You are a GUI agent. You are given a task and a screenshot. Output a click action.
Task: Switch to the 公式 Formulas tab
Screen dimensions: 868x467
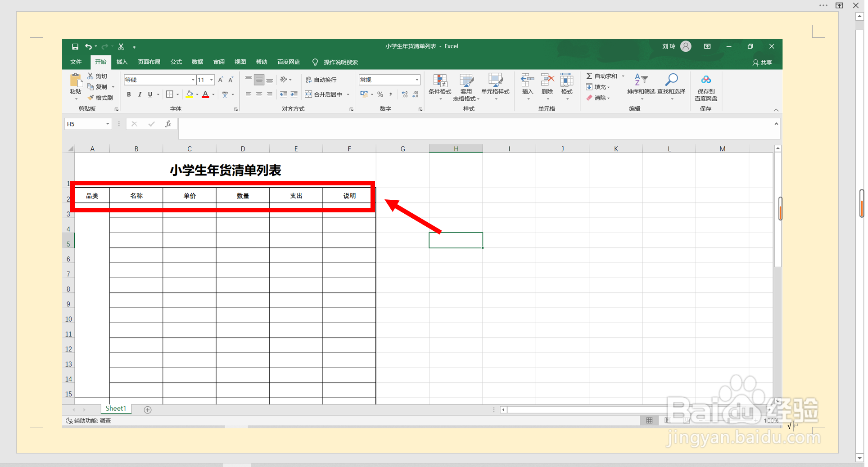(176, 62)
